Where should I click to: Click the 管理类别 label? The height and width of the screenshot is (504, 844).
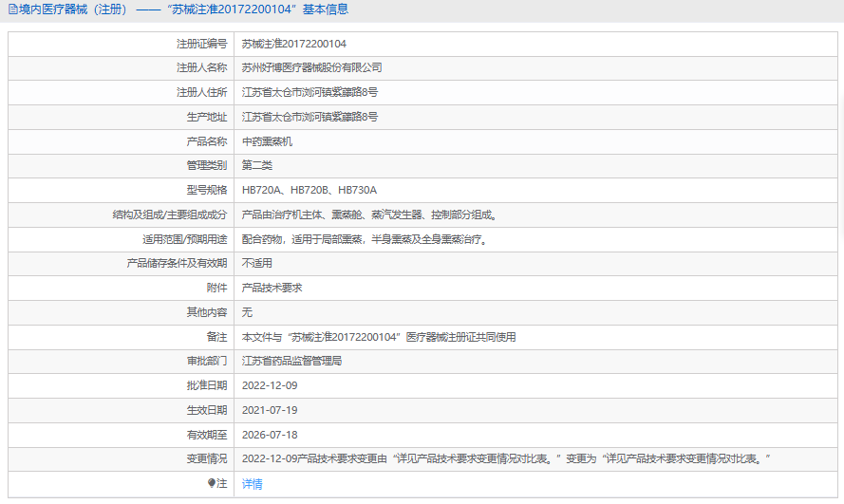207,165
